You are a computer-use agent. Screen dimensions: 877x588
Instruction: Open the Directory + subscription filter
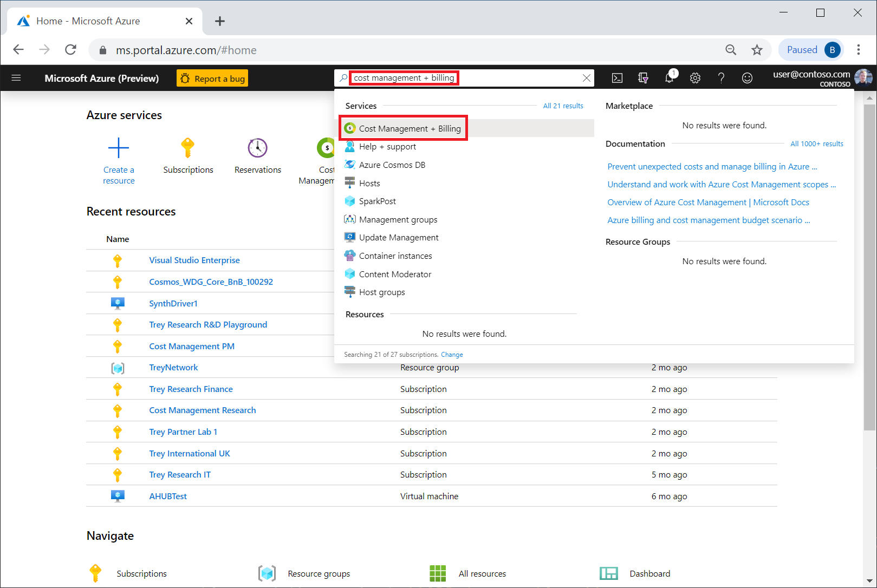[x=643, y=78]
